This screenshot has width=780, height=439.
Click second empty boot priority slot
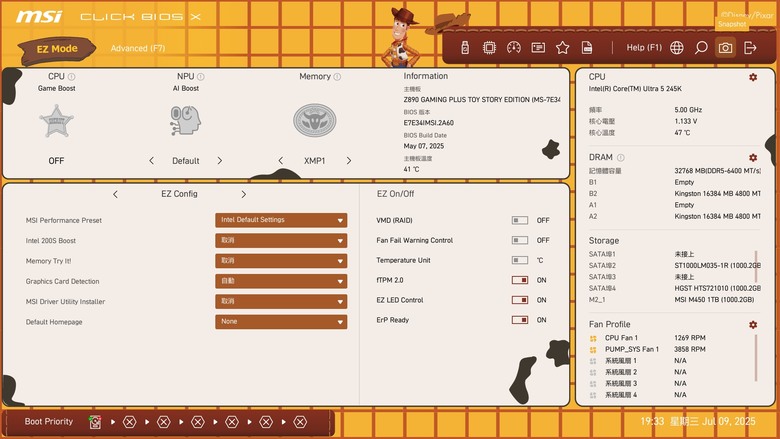(x=164, y=422)
